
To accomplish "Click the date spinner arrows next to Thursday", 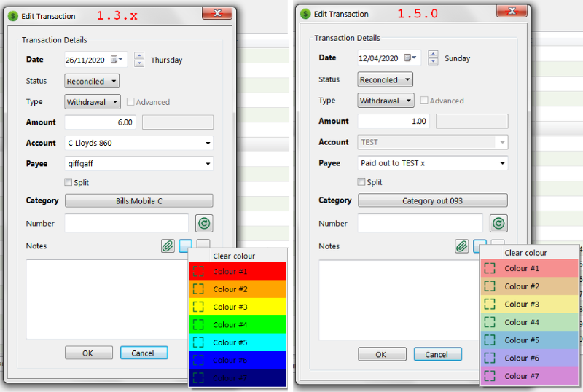I will (x=139, y=60).
